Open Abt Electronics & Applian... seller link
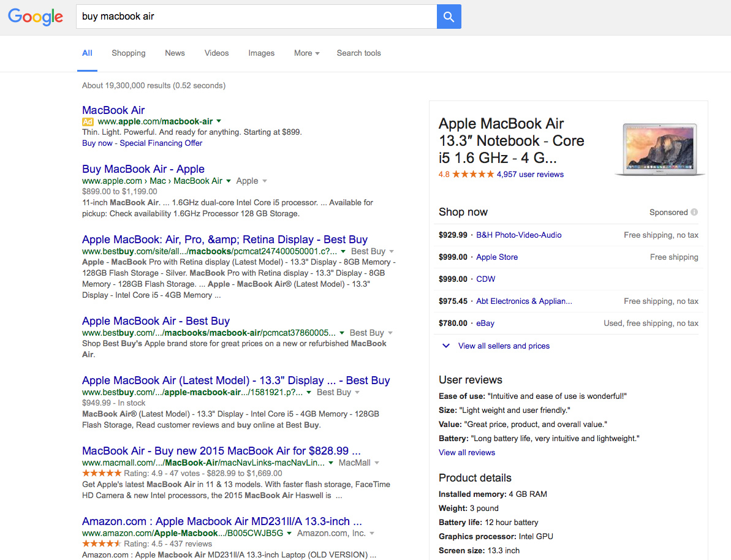 coord(524,301)
